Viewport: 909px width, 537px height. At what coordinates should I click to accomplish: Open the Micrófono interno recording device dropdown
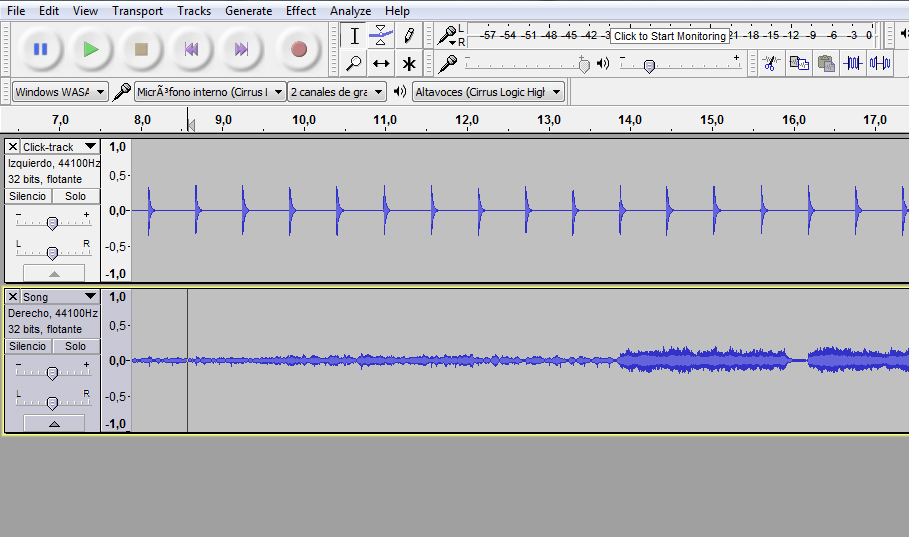tap(210, 92)
